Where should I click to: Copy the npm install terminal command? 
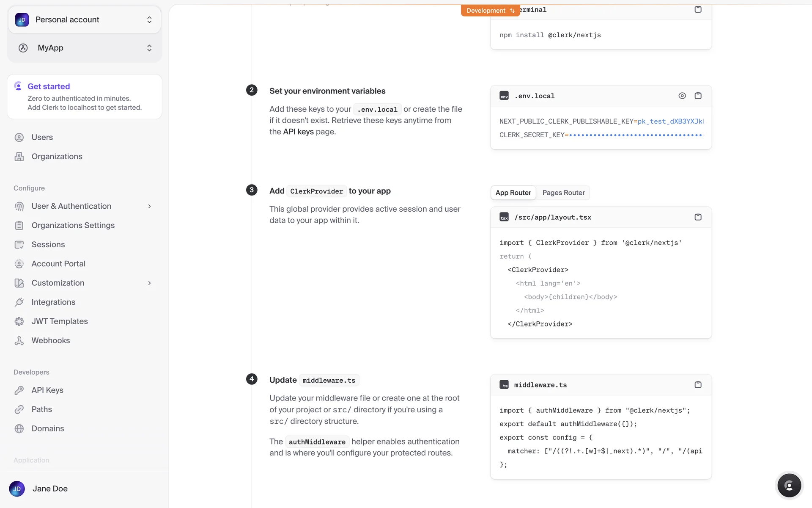(698, 9)
